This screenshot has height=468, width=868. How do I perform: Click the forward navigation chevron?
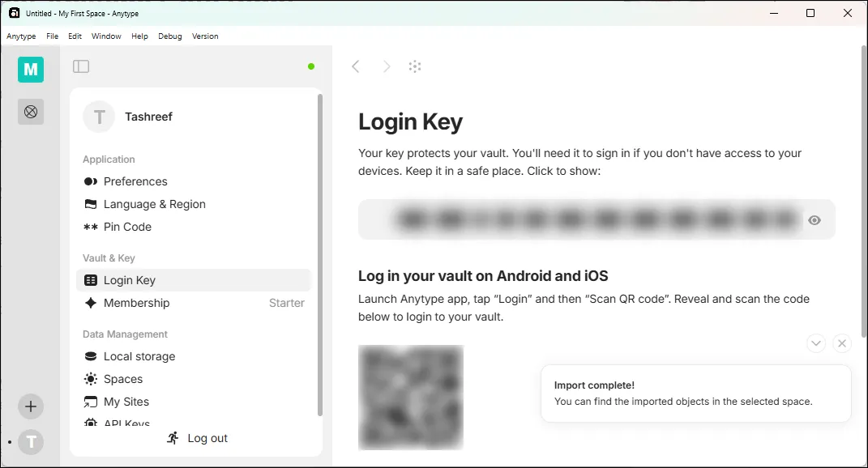click(x=387, y=66)
